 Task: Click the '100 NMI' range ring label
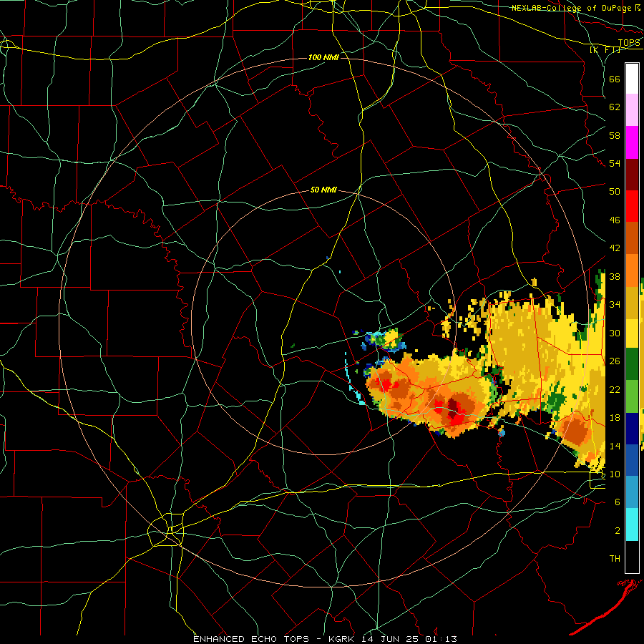(323, 57)
